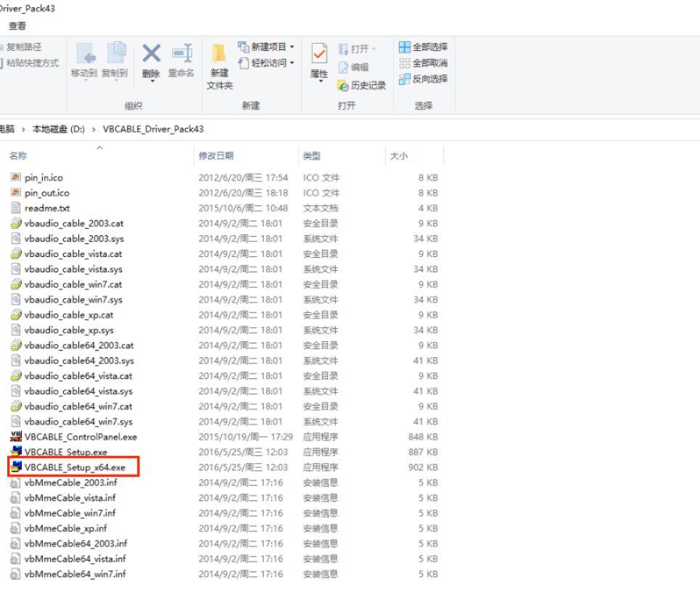Select the vbaudio_cable_2003.cat icon
The width and height of the screenshot is (700, 590).
click(16, 223)
